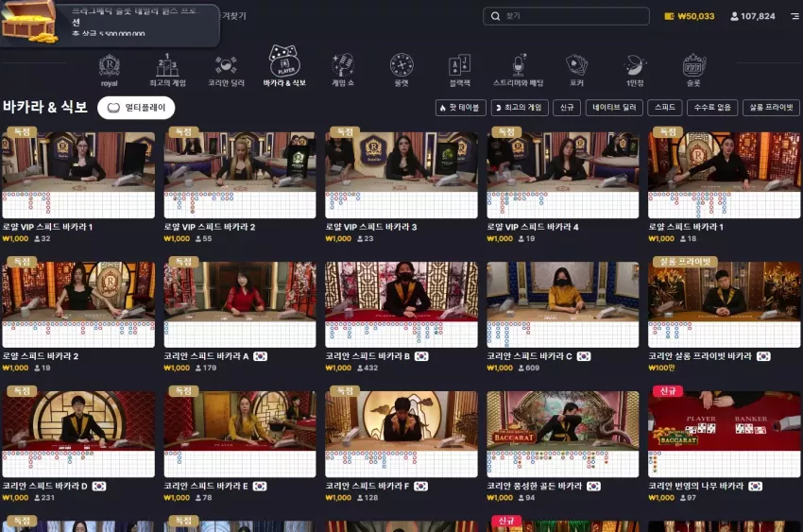Toggle the 스피드 filter chip
Viewport: 803px width, 532px height.
665,108
